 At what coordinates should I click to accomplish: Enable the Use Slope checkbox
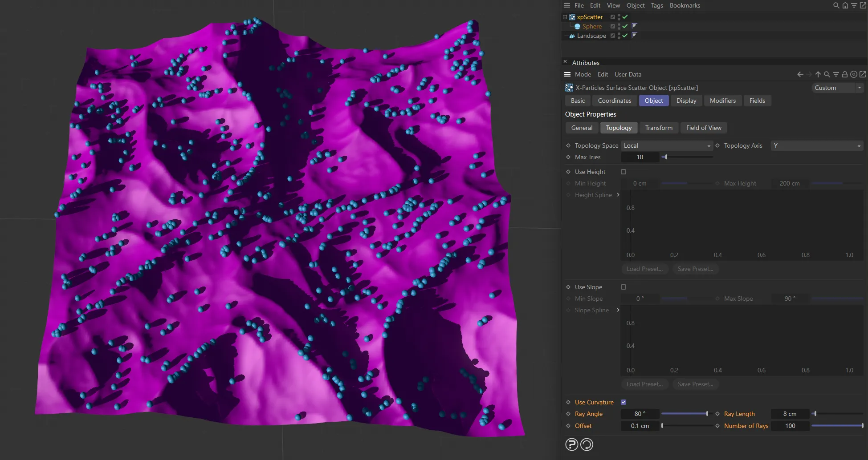623,287
